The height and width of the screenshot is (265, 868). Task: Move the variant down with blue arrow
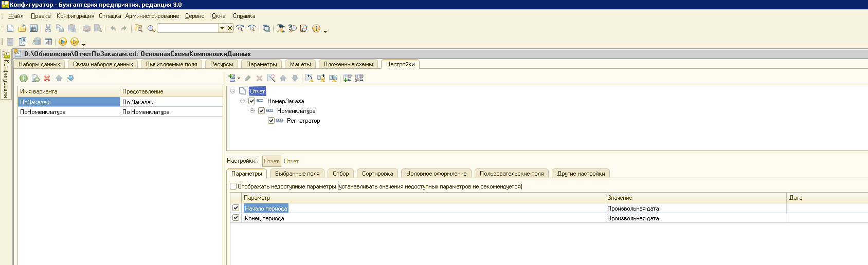[71, 78]
